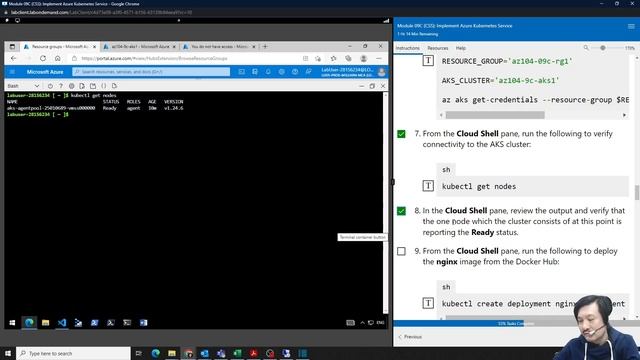The image size is (640, 360).
Task: Open a new Edge browser tab
Action: (x=265, y=47)
